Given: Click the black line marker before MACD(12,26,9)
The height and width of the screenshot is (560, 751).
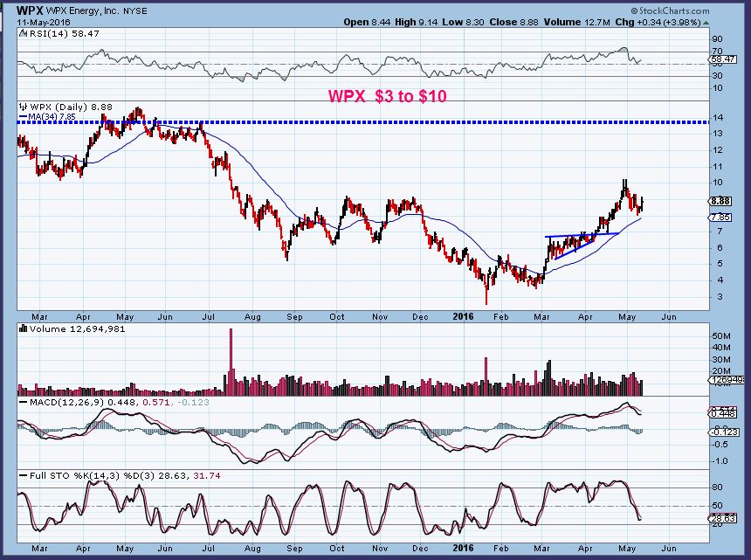Looking at the screenshot, I should [x=24, y=403].
